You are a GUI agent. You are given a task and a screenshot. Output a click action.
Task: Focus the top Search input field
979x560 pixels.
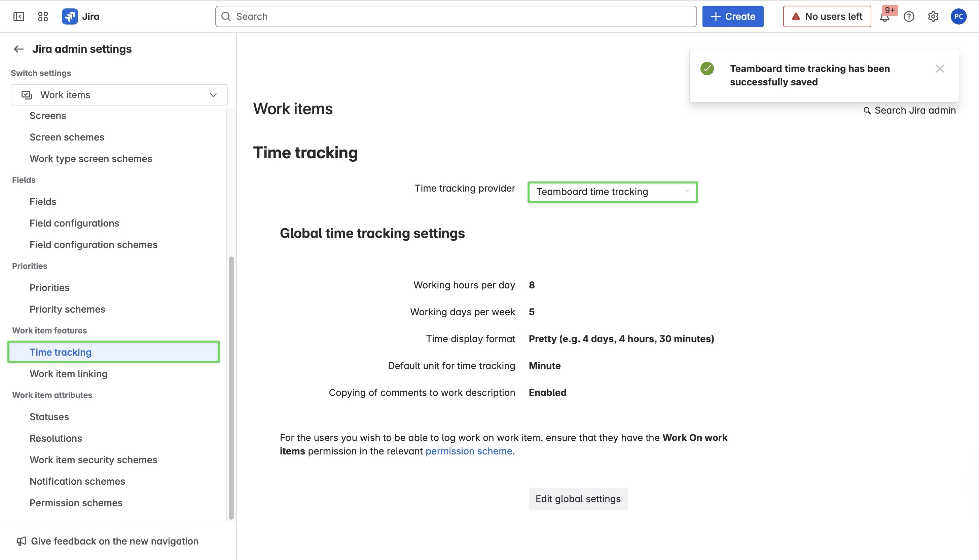pos(456,16)
